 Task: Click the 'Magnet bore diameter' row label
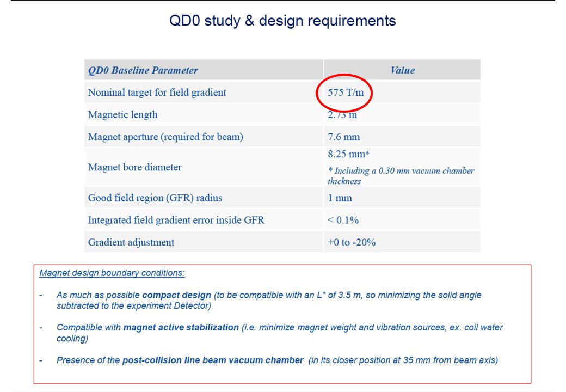pyautogui.click(x=134, y=167)
